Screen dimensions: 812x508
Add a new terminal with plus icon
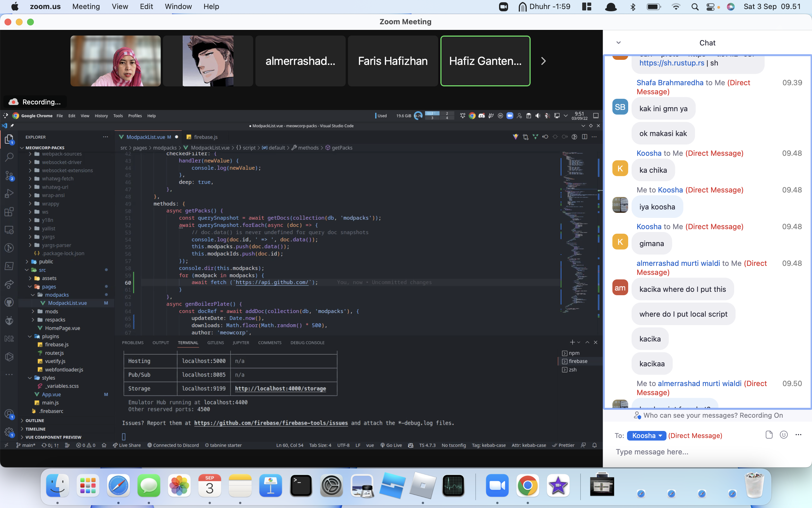[x=572, y=342]
